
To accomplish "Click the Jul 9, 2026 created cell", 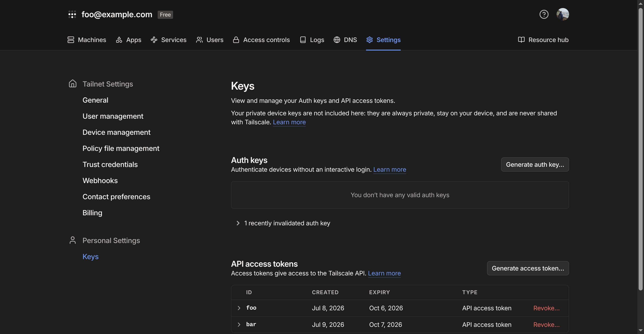I will pyautogui.click(x=328, y=325).
